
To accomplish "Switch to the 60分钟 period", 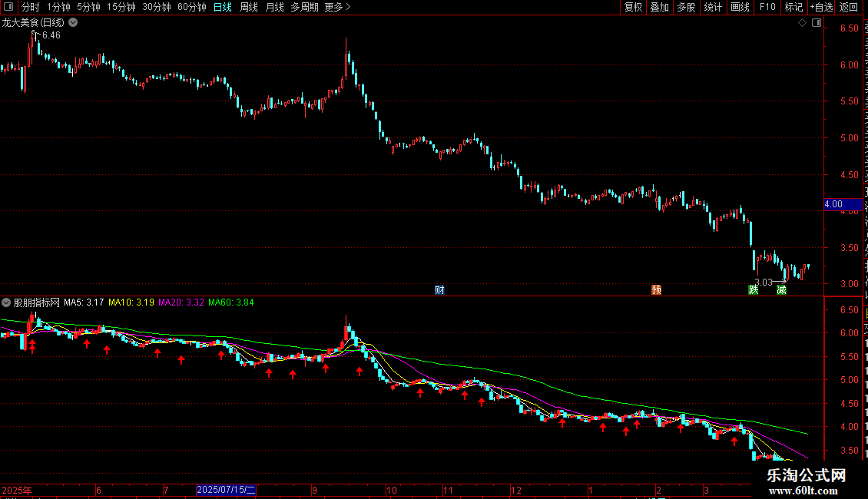I will click(x=192, y=7).
